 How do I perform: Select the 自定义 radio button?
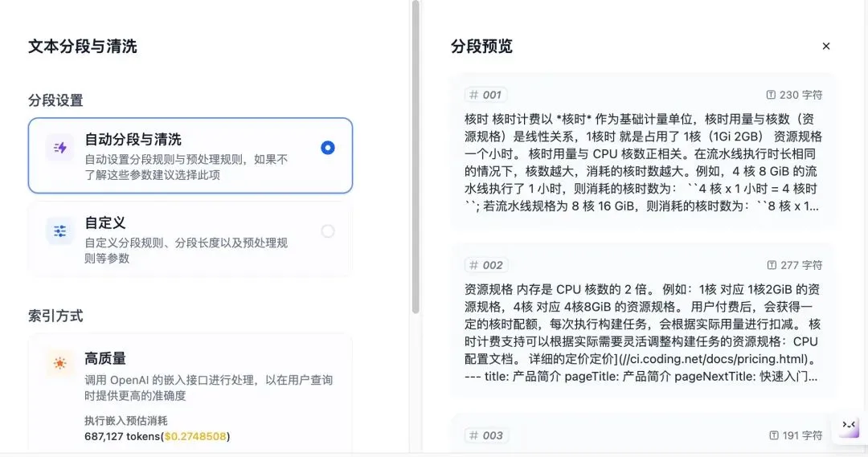click(327, 231)
